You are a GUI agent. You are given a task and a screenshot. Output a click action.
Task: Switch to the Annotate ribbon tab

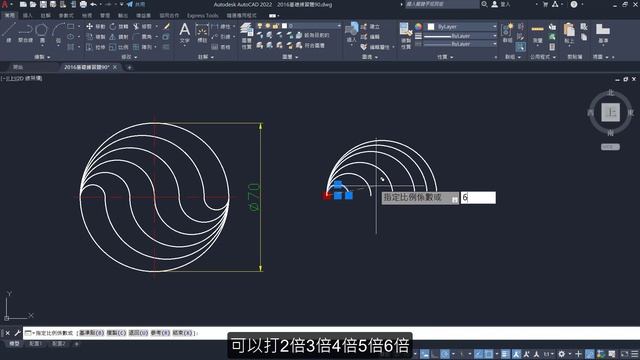coord(45,16)
